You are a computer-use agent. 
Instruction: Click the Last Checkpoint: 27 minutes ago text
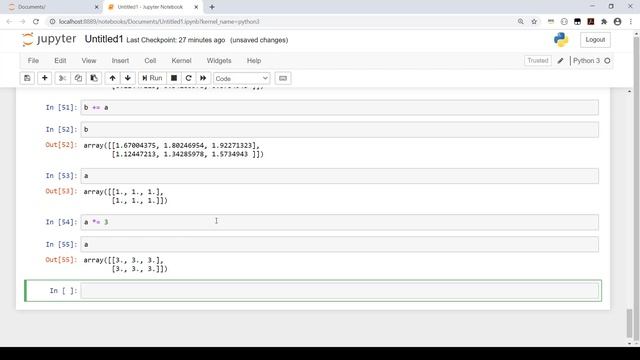(x=176, y=40)
